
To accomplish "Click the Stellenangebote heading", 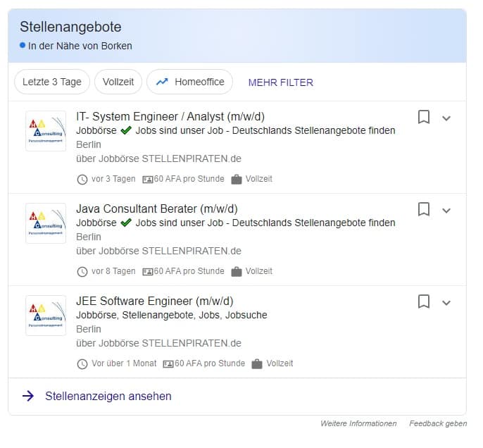I will click(x=70, y=27).
